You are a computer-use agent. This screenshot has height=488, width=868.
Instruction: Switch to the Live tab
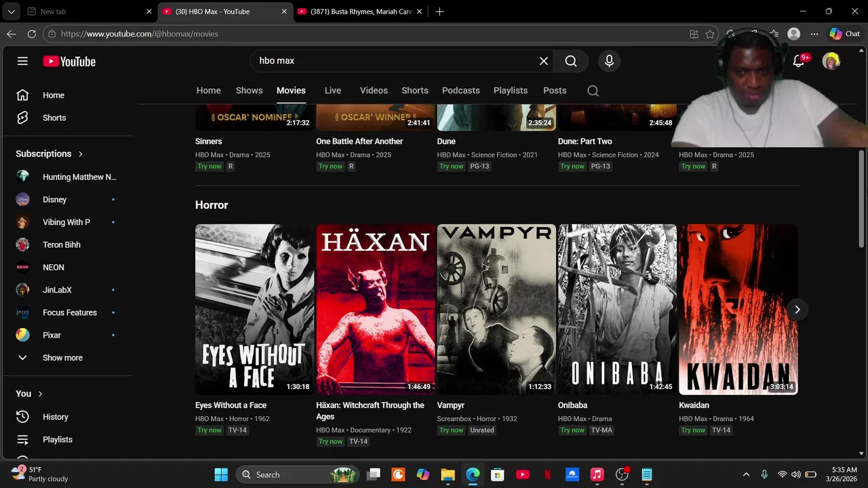click(x=333, y=90)
